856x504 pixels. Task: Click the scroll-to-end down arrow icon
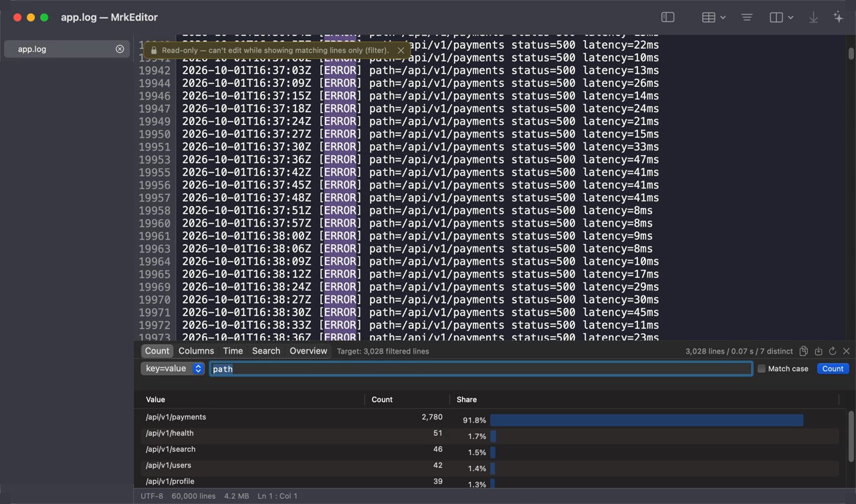(x=813, y=17)
